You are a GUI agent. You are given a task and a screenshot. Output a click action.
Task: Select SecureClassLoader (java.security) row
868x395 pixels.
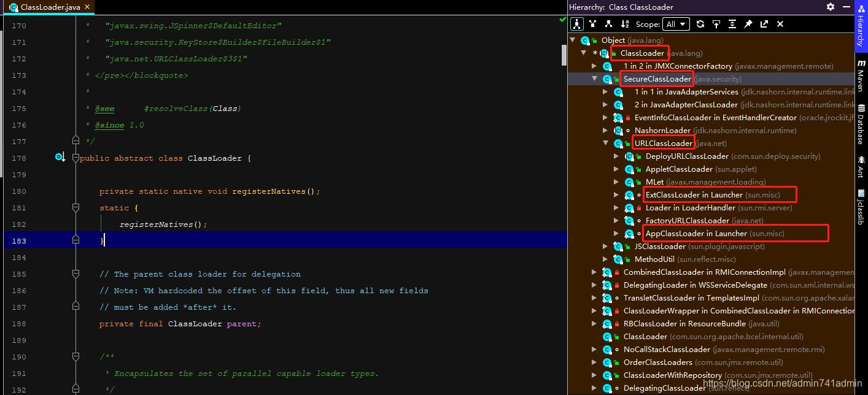click(711, 79)
